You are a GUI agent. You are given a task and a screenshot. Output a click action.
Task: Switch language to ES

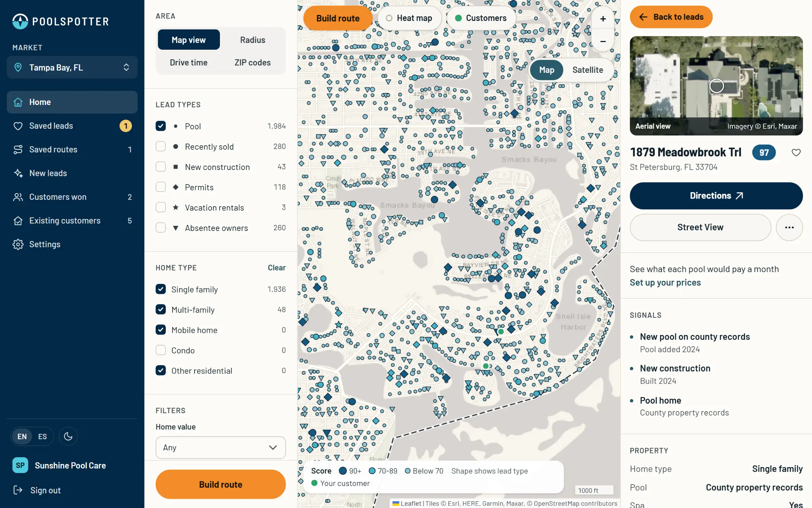[42, 436]
